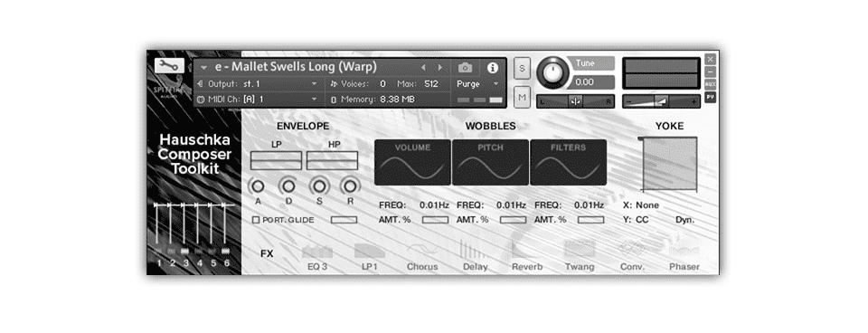This screenshot has height=333, width=868.
Task: Click the Max voices 512 value
Action: click(x=430, y=83)
